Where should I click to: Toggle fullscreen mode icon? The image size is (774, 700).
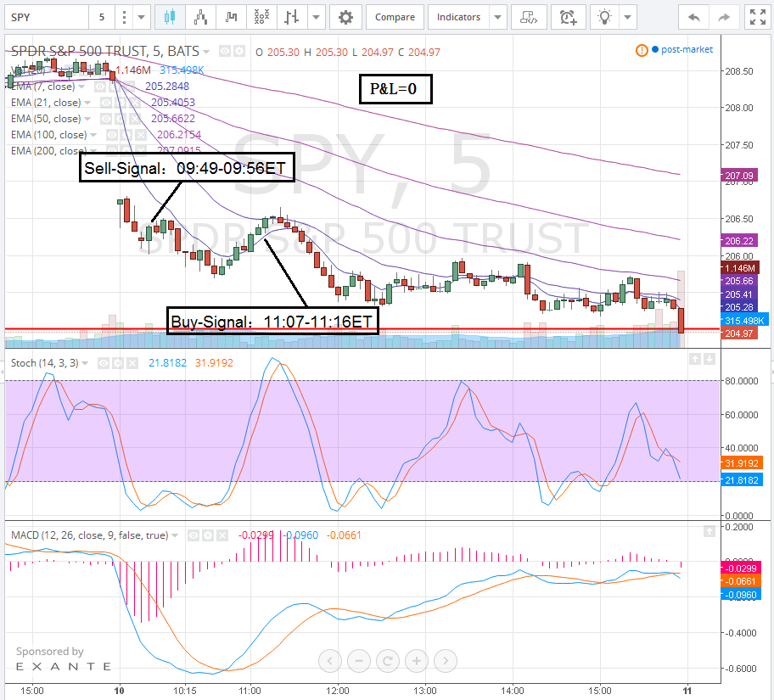(758, 17)
